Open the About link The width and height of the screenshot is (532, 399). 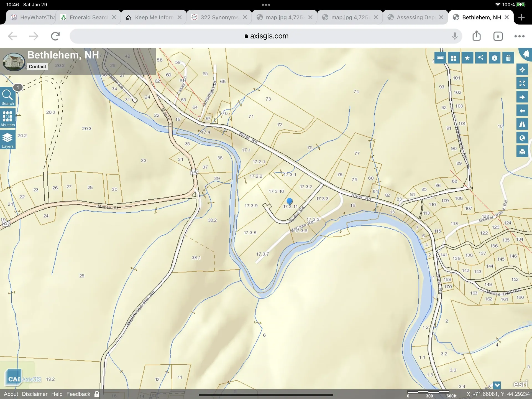pos(11,394)
